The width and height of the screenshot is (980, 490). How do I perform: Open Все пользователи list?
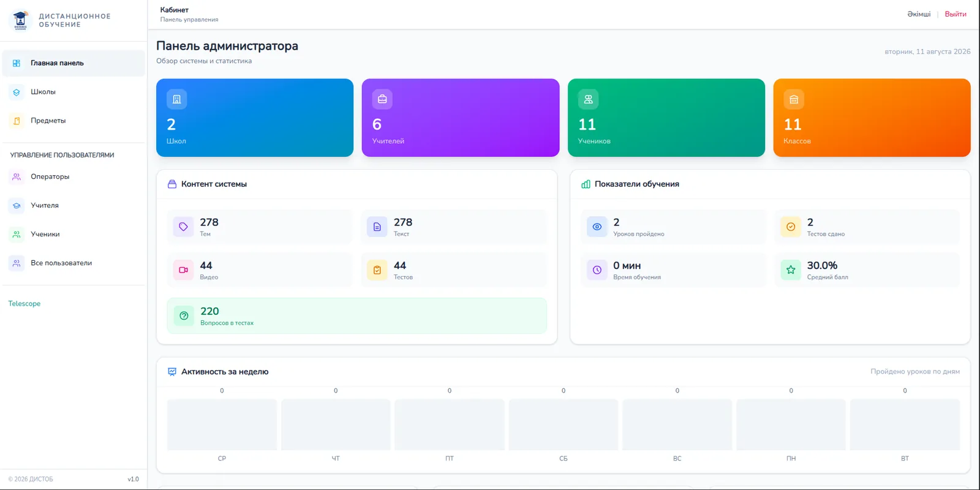[73, 263]
